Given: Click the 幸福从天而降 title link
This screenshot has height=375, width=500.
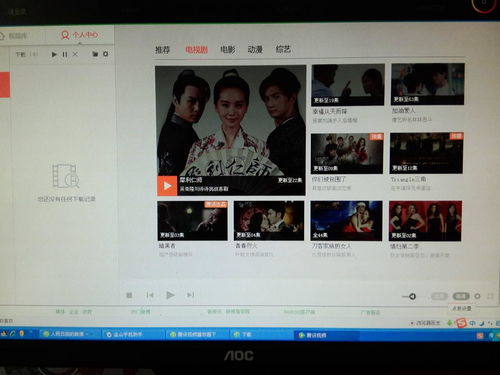Looking at the screenshot, I should (x=330, y=111).
